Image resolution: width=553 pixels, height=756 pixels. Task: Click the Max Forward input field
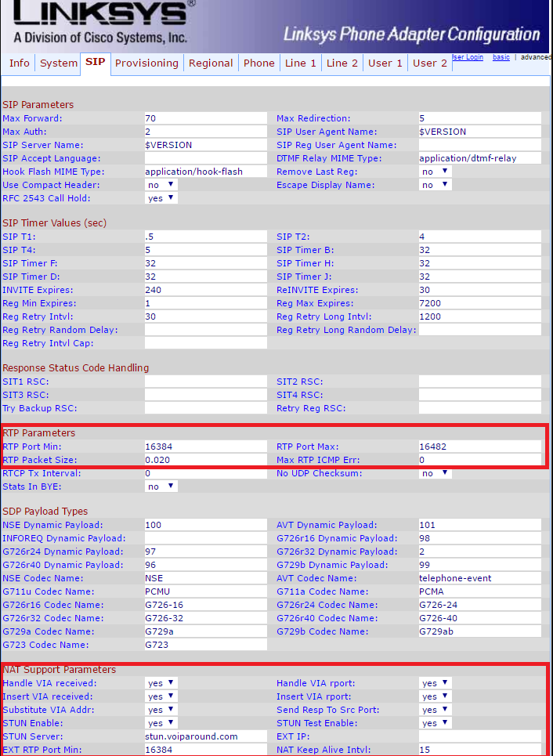click(x=206, y=118)
